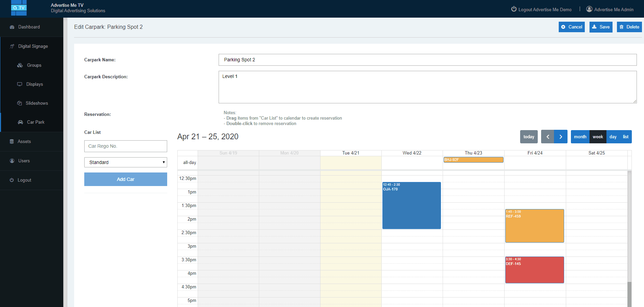Go to the next calendar week

pos(561,137)
